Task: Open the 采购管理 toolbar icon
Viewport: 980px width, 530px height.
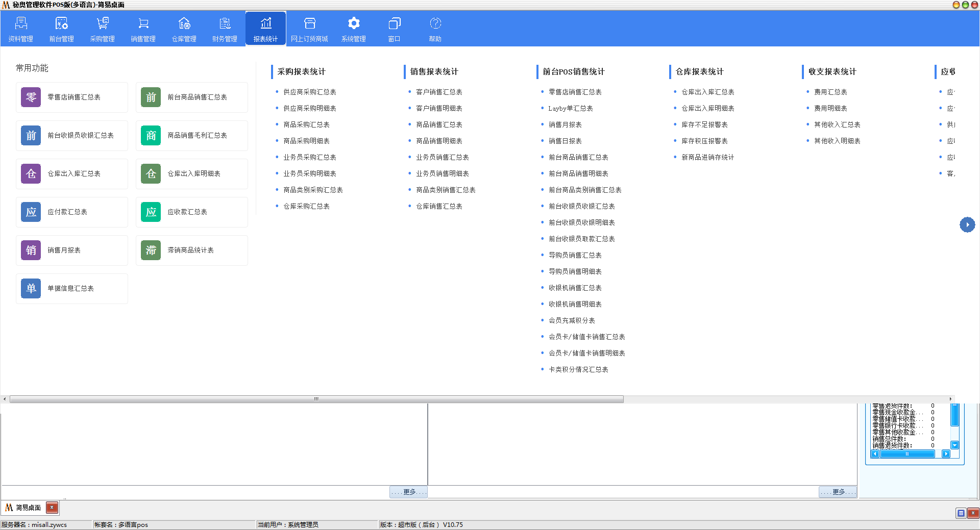Action: pyautogui.click(x=103, y=29)
